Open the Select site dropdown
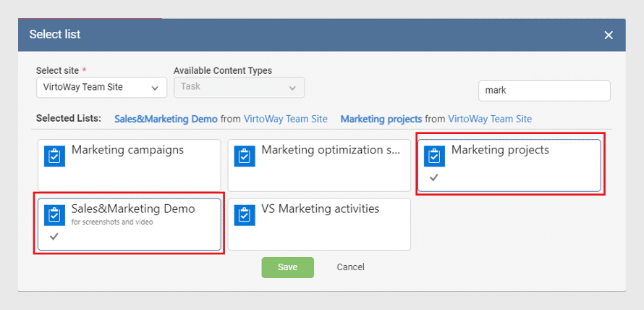The height and width of the screenshot is (310, 644). click(101, 87)
